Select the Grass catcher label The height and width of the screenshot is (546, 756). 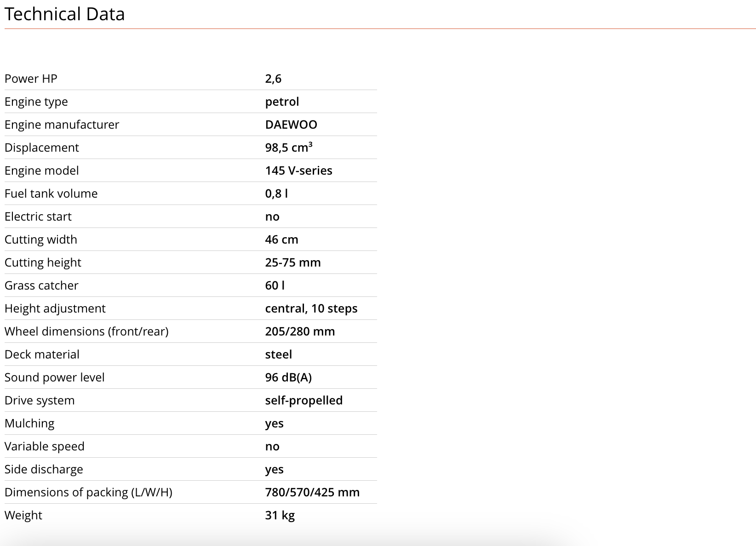click(x=41, y=285)
